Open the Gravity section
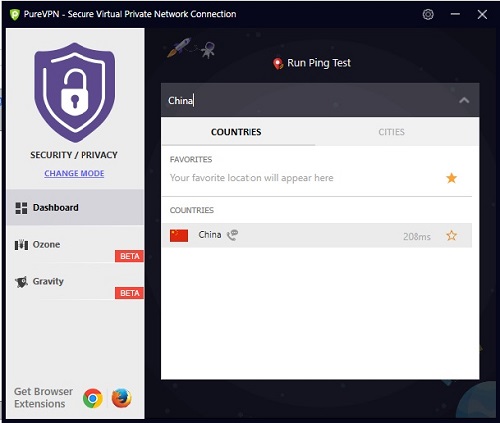The image size is (500, 423). [75, 282]
